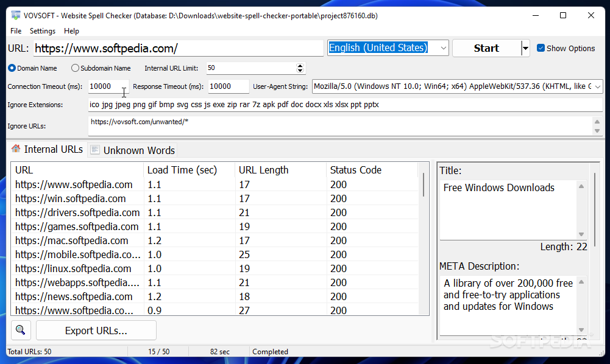The image size is (610, 364).
Task: Click the Connection Timeout field
Action: 108,86
